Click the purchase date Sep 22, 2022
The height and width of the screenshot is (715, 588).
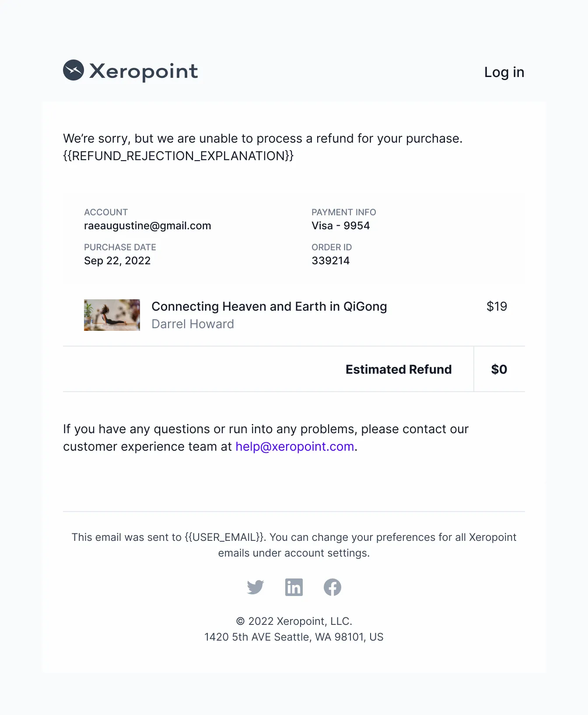[x=117, y=261]
